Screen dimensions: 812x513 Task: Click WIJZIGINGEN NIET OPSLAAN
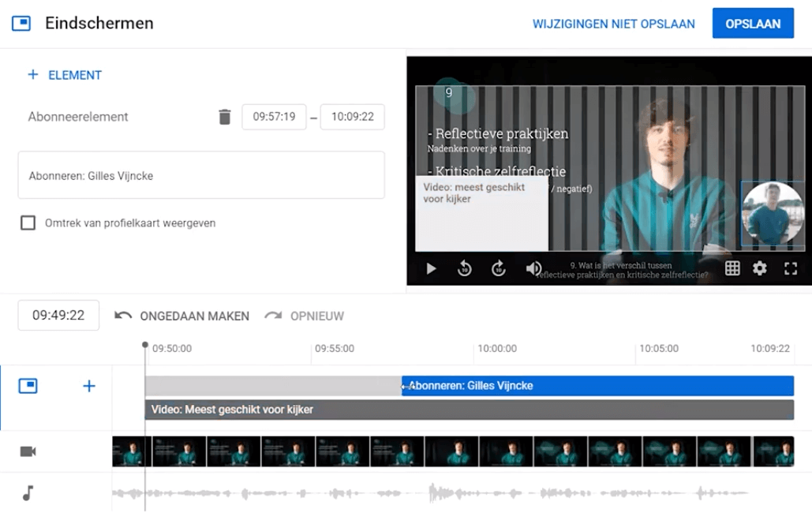coord(614,24)
